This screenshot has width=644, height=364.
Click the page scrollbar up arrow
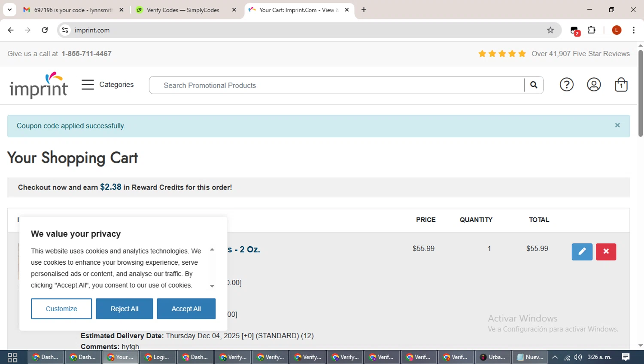[x=641, y=45]
